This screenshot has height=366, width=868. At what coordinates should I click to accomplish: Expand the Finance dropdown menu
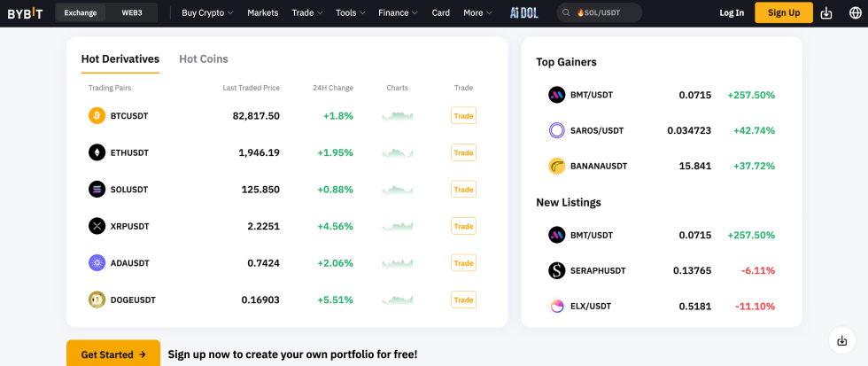point(398,13)
